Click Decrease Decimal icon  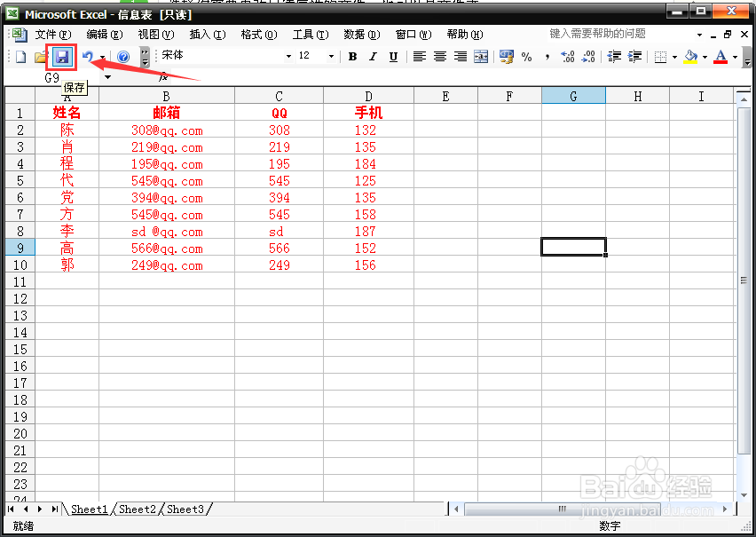588,57
